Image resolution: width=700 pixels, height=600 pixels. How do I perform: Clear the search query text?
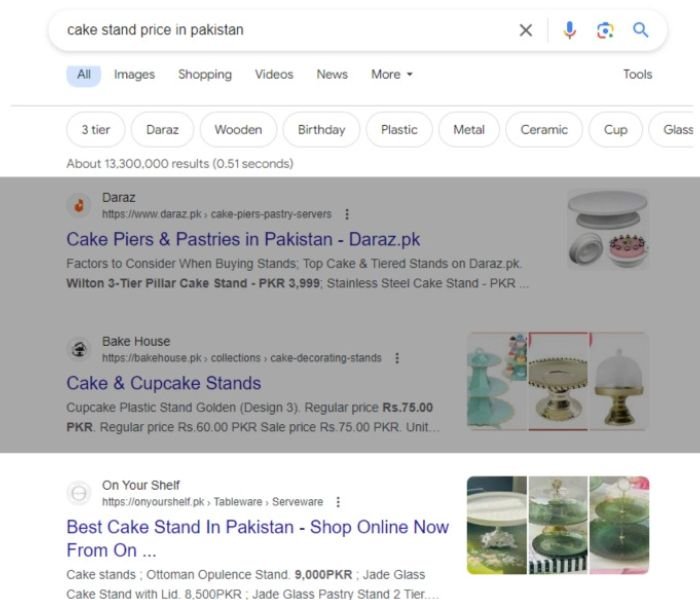pyautogui.click(x=526, y=30)
